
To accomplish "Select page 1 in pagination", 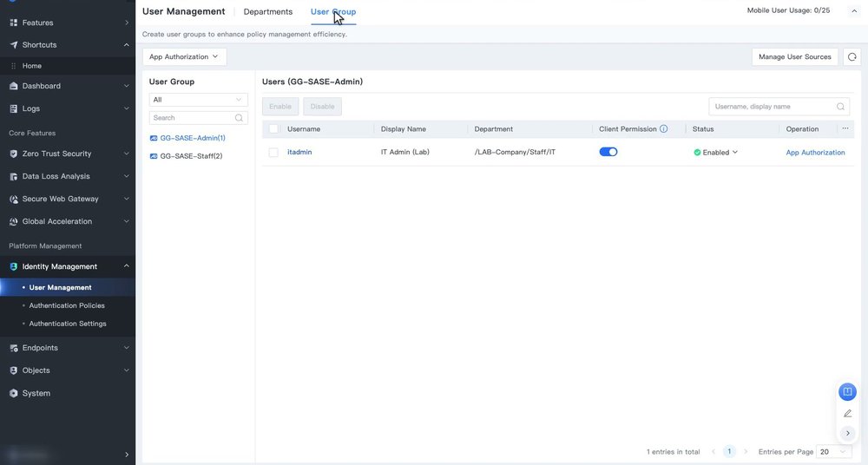I will [x=730, y=452].
